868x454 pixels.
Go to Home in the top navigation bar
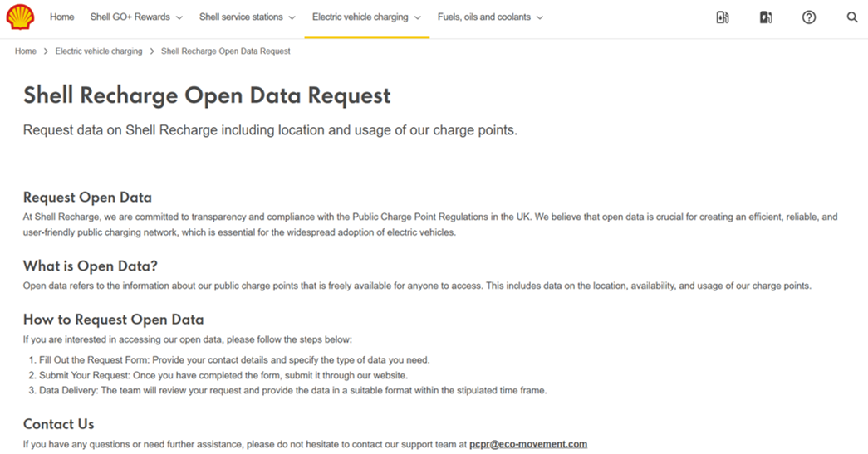click(62, 17)
